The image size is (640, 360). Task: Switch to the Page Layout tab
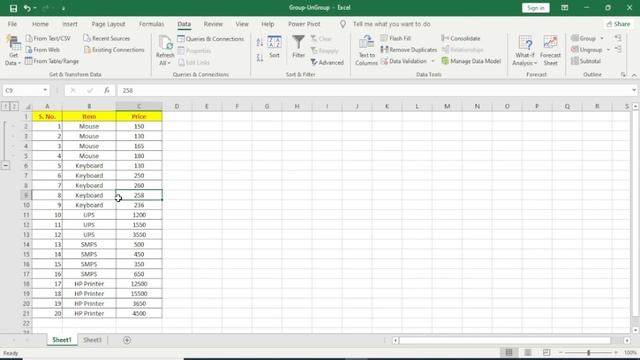[x=108, y=24]
